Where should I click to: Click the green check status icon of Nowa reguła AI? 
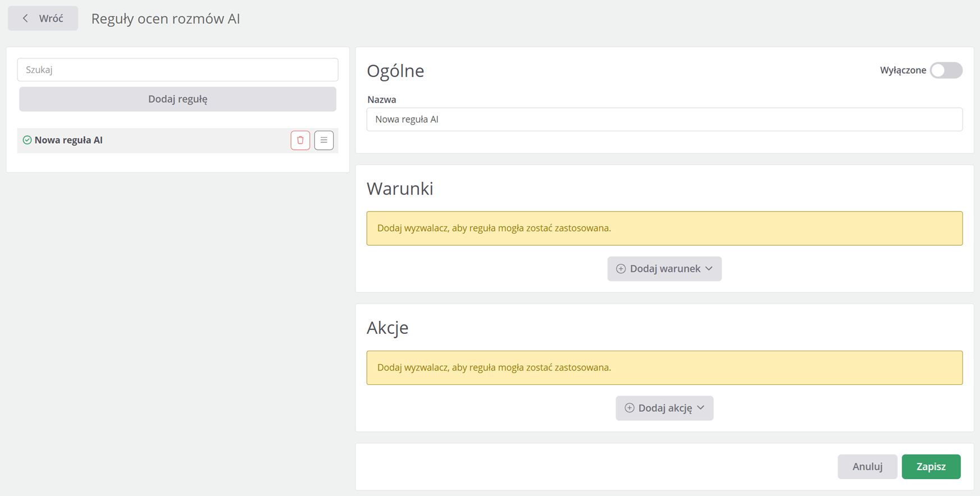[27, 140]
